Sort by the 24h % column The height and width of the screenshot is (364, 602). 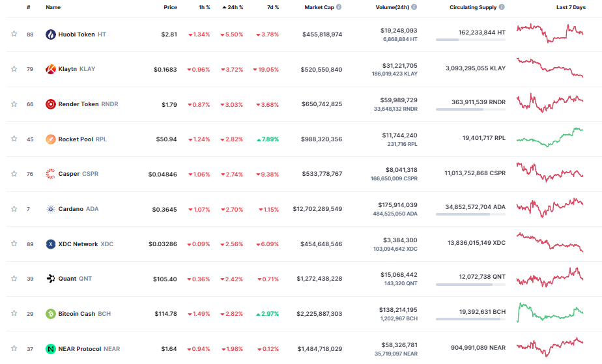[x=233, y=7]
